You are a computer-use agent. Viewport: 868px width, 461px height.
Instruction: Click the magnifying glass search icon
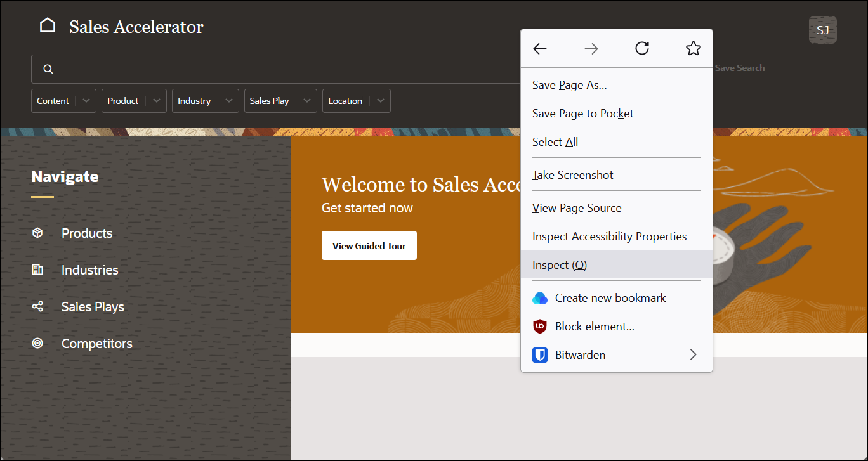[x=48, y=68]
